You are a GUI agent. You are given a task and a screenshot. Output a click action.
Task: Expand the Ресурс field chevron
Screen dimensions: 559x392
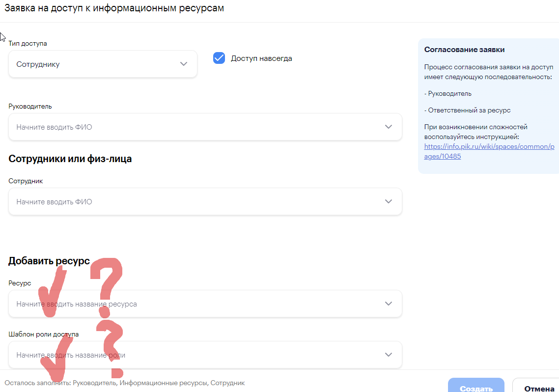(389, 304)
